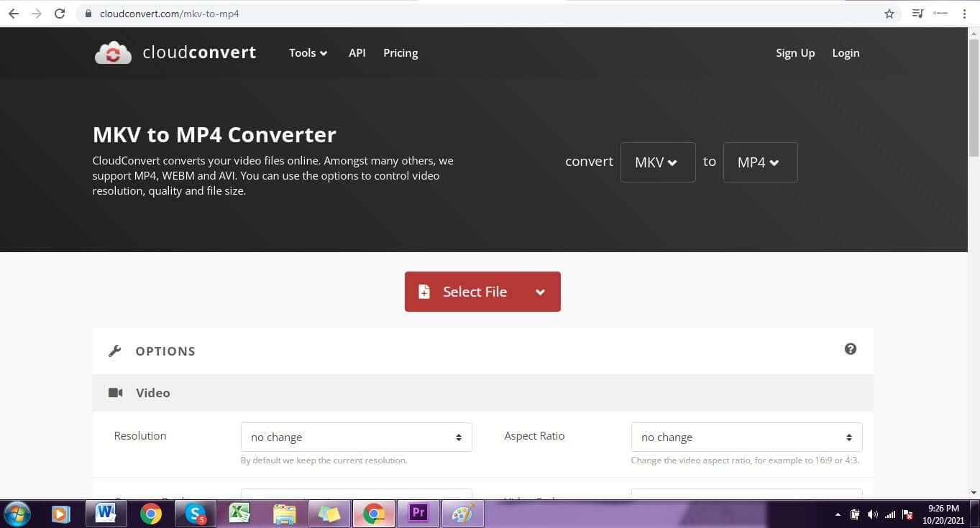The height and width of the screenshot is (528, 980).
Task: Click the options help question mark icon
Action: tap(851, 349)
